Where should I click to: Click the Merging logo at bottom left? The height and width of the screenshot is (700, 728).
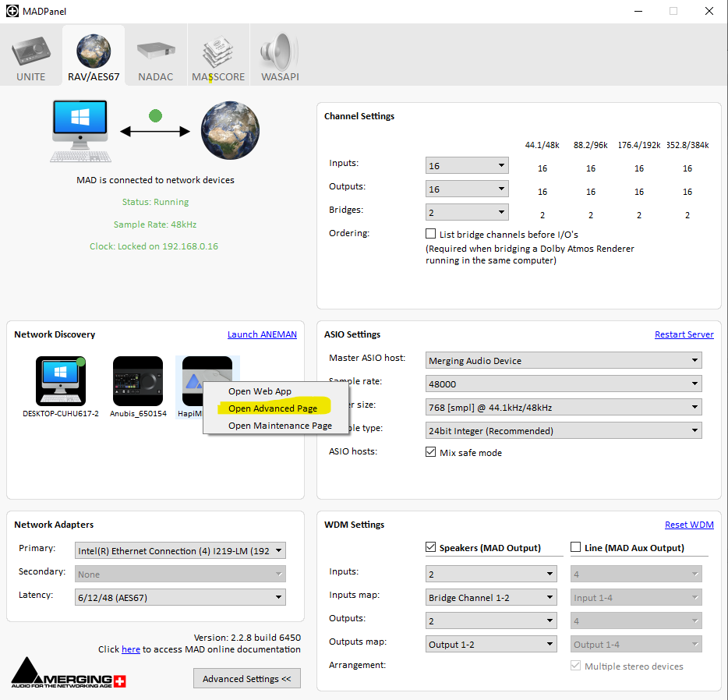click(69, 673)
